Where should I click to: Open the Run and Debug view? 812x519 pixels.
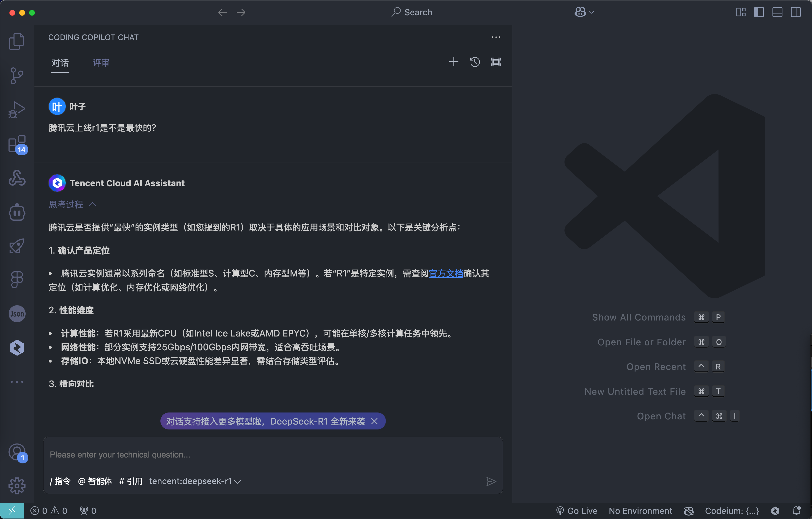[x=17, y=109]
